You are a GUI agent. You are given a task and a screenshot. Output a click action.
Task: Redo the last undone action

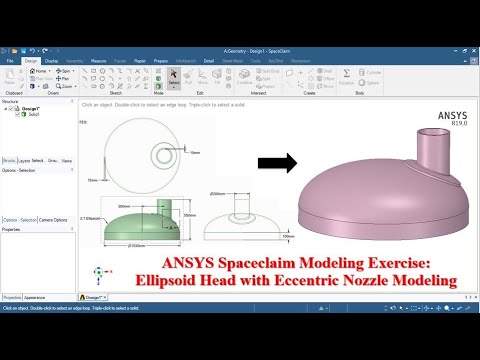click(x=45, y=51)
